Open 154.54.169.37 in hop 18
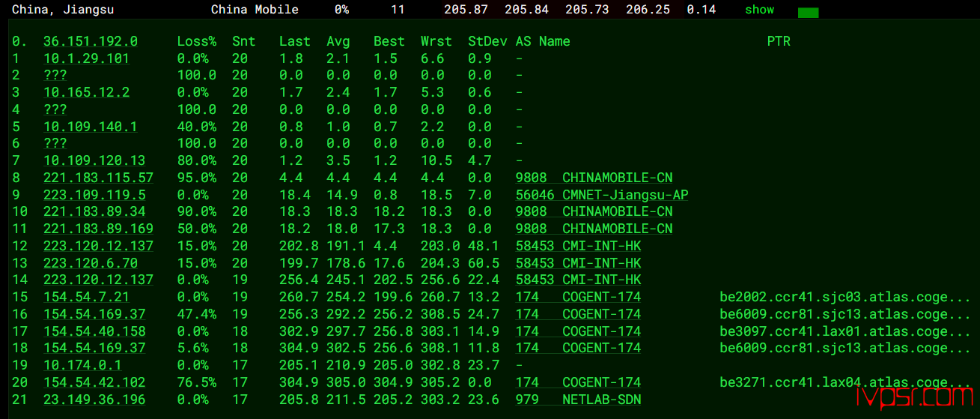The width and height of the screenshot is (980, 419). (94, 348)
